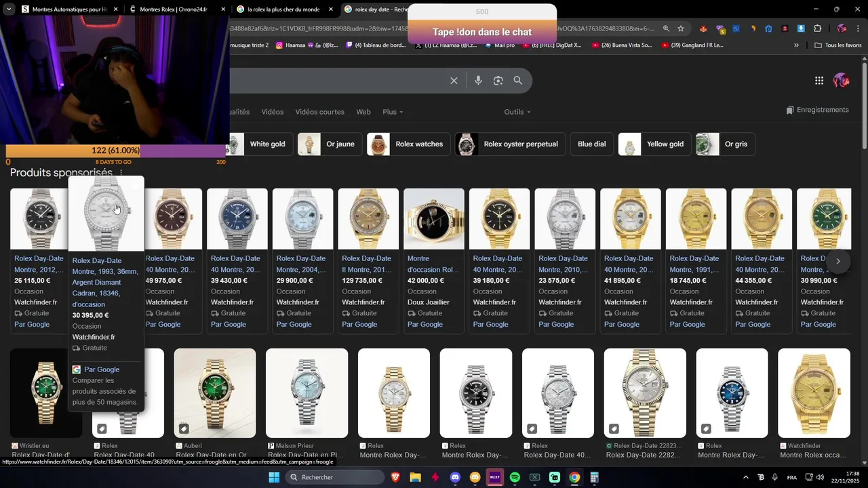Open Google Lens image search icon
The width and height of the screenshot is (868, 488).
(x=498, y=81)
